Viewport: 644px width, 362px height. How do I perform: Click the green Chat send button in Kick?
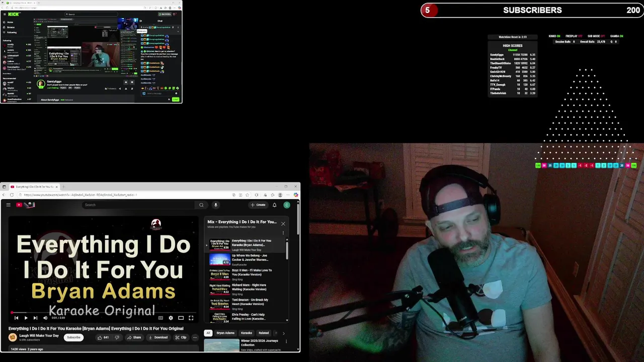tap(176, 99)
